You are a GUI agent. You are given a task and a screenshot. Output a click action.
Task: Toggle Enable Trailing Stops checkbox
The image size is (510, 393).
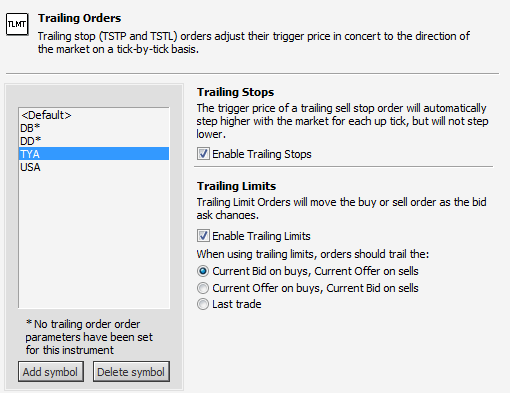[203, 154]
